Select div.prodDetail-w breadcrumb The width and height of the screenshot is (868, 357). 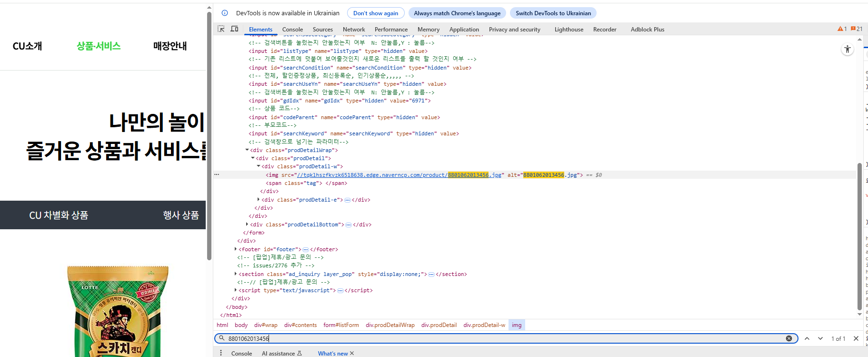click(x=484, y=325)
